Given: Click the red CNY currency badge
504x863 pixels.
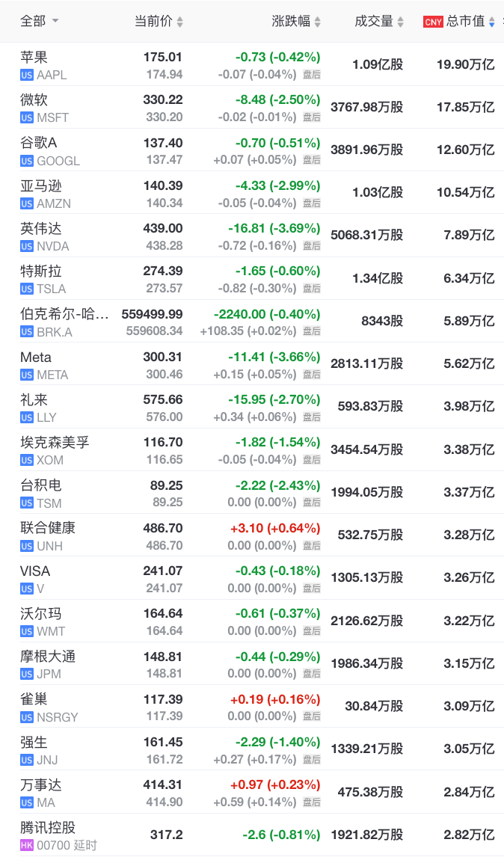Looking at the screenshot, I should [433, 22].
